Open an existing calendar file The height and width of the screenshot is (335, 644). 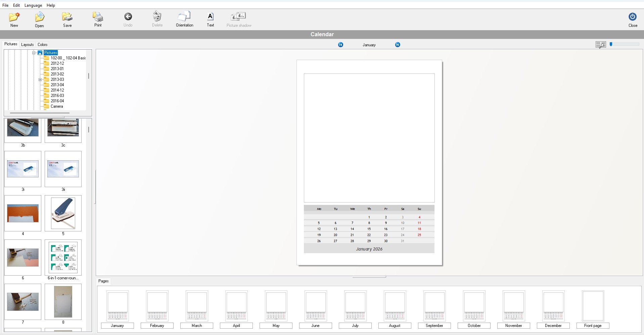tap(39, 19)
